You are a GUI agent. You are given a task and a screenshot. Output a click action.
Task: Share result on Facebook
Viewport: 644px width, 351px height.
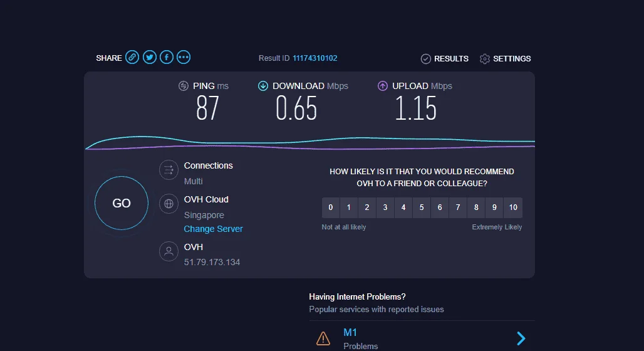pyautogui.click(x=167, y=57)
